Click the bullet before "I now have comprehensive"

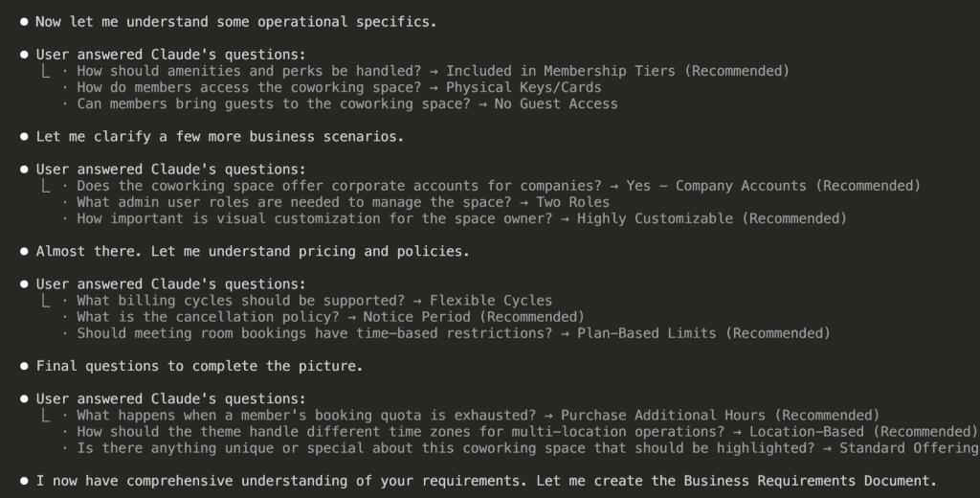click(24, 481)
